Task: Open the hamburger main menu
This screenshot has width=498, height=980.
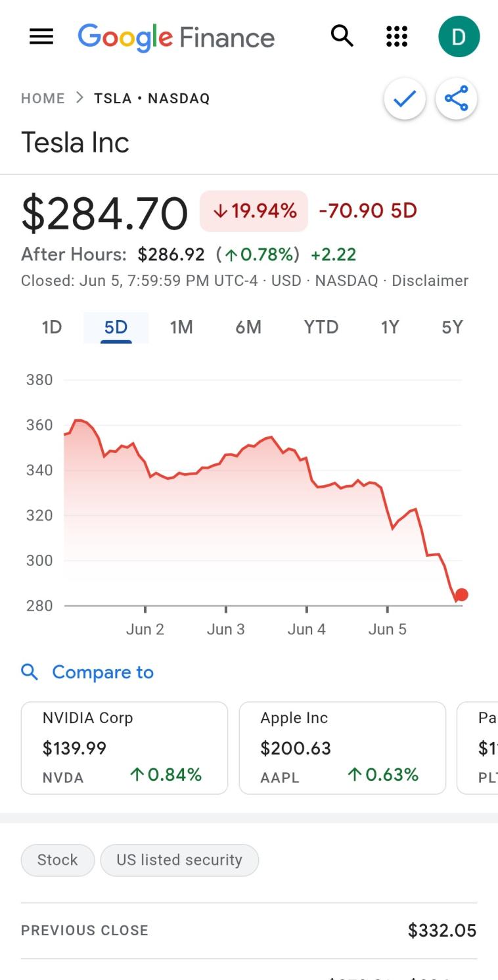Action: coord(41,37)
